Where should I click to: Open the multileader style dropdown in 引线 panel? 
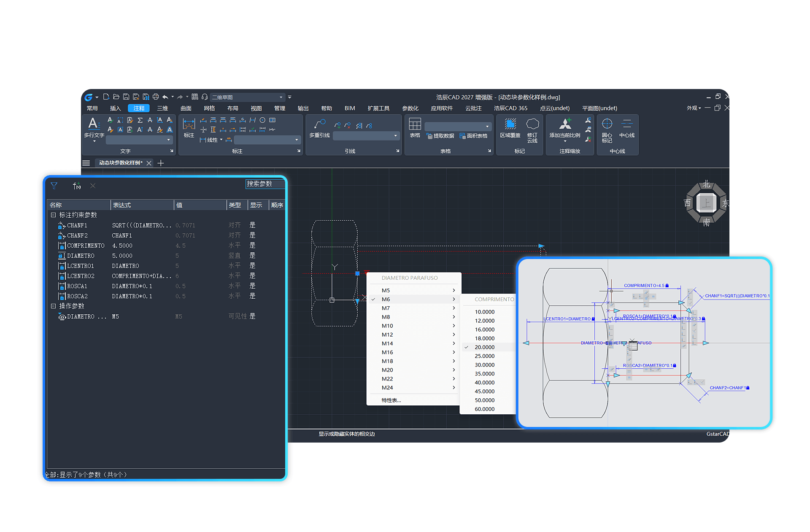tap(366, 135)
